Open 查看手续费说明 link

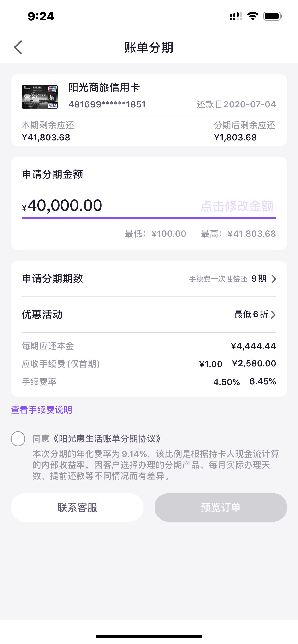tap(42, 410)
